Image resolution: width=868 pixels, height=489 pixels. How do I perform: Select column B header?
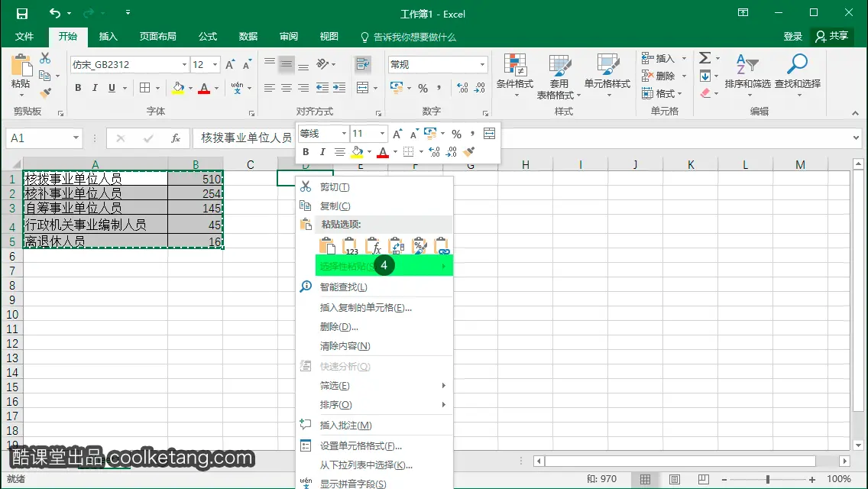point(196,164)
